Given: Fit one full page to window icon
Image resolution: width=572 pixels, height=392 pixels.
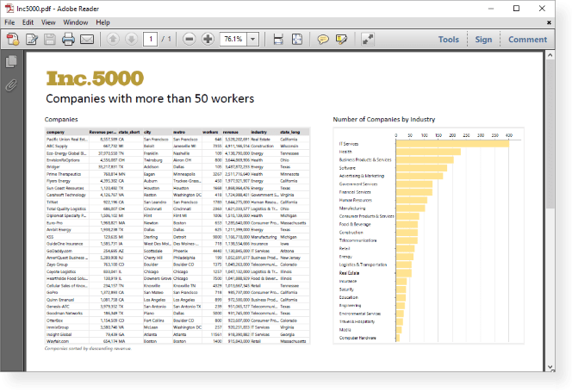Looking at the screenshot, I should point(297,39).
